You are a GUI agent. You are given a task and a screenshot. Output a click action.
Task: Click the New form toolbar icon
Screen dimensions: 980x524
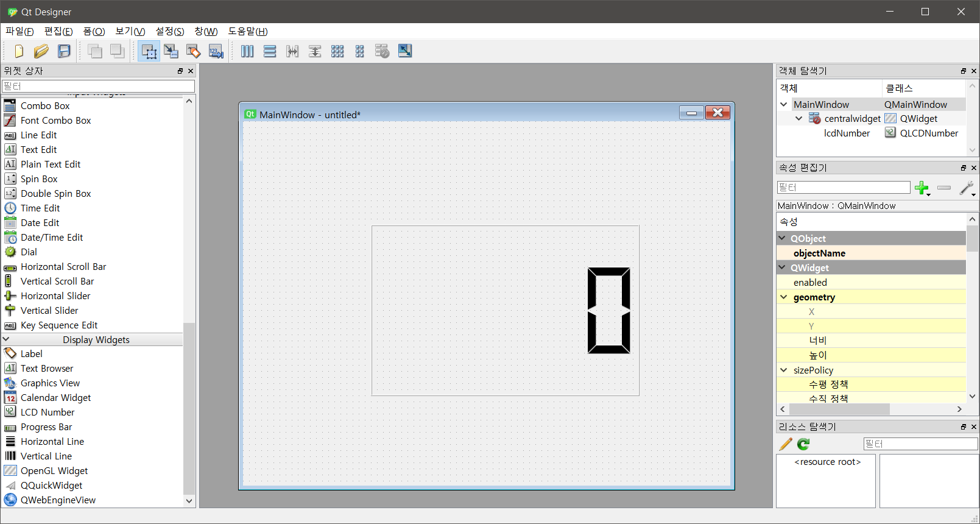pyautogui.click(x=19, y=51)
